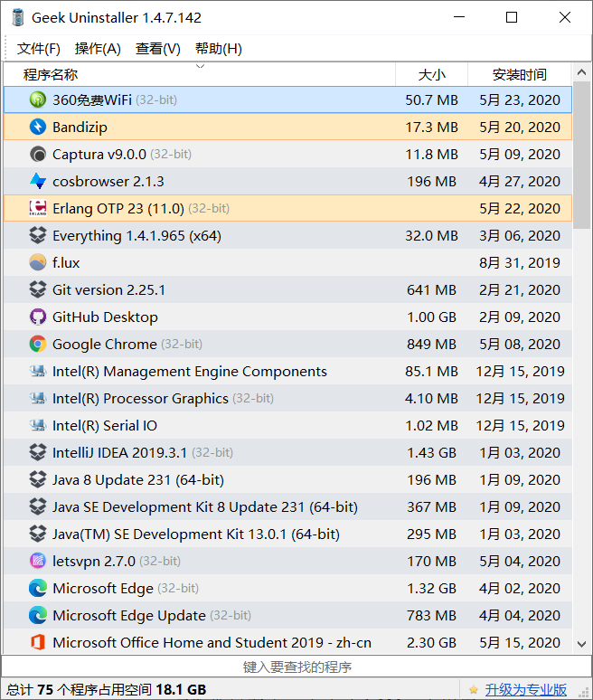
Task: Click the 1.43 GB size cell
Action: tap(431, 453)
